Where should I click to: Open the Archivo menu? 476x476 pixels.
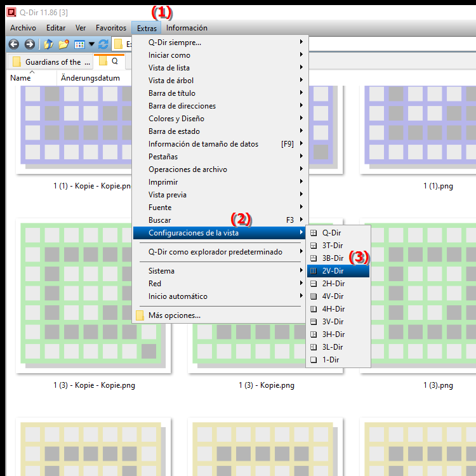pyautogui.click(x=23, y=28)
